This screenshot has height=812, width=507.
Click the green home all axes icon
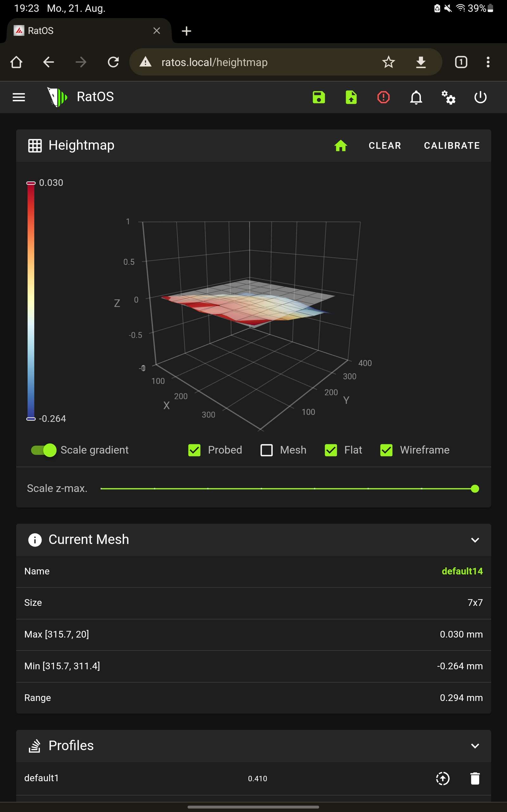[x=341, y=146]
